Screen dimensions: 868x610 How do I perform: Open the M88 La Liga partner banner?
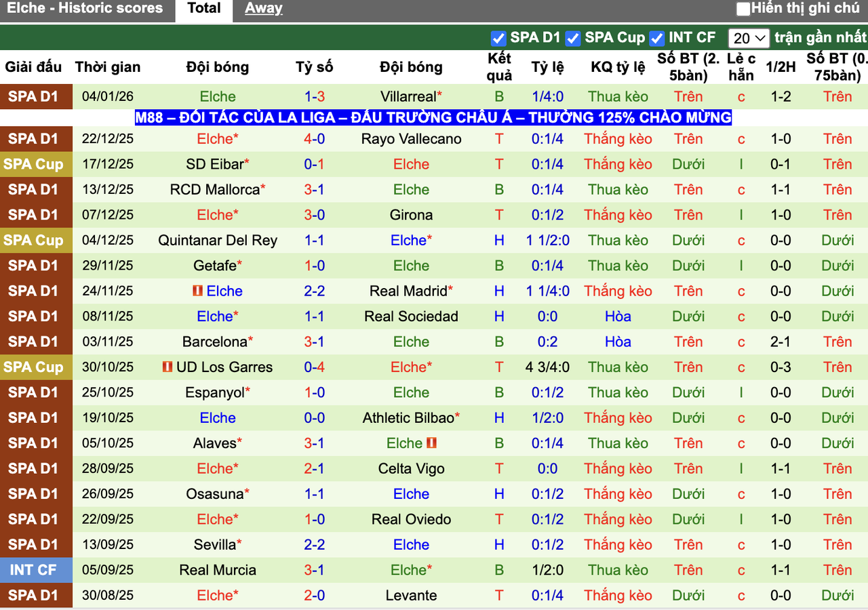[433, 118]
